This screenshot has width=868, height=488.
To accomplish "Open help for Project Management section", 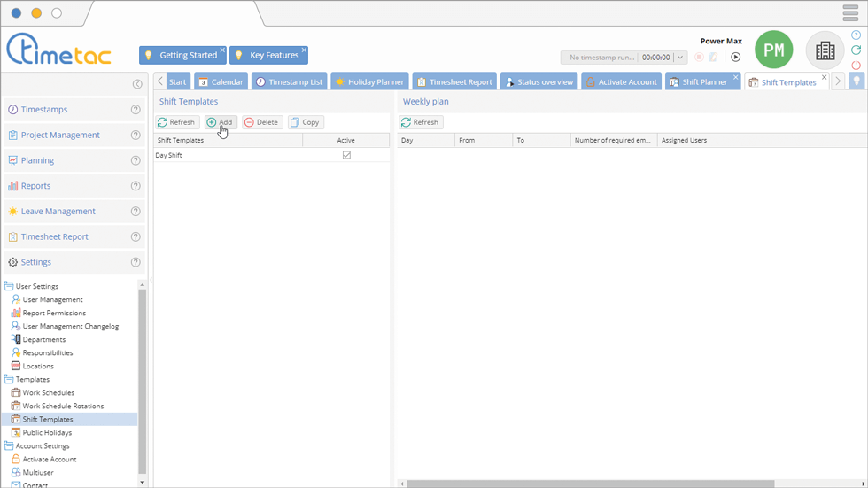I will [x=136, y=135].
